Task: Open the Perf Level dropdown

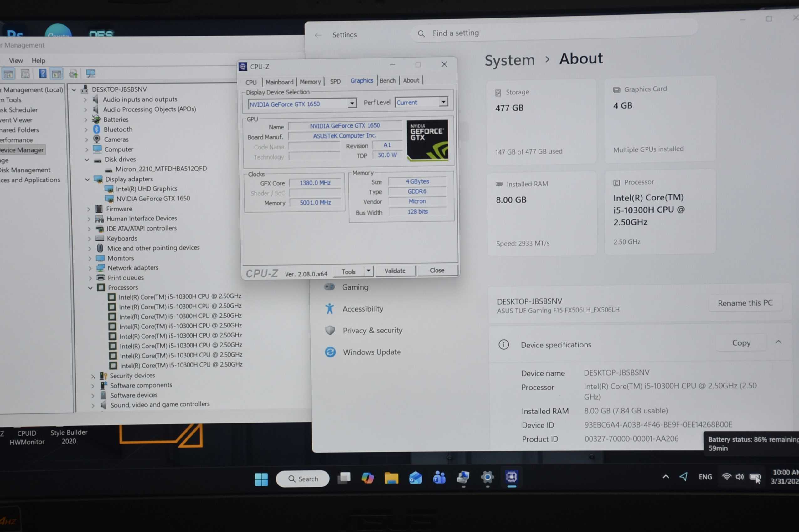Action: coord(443,102)
